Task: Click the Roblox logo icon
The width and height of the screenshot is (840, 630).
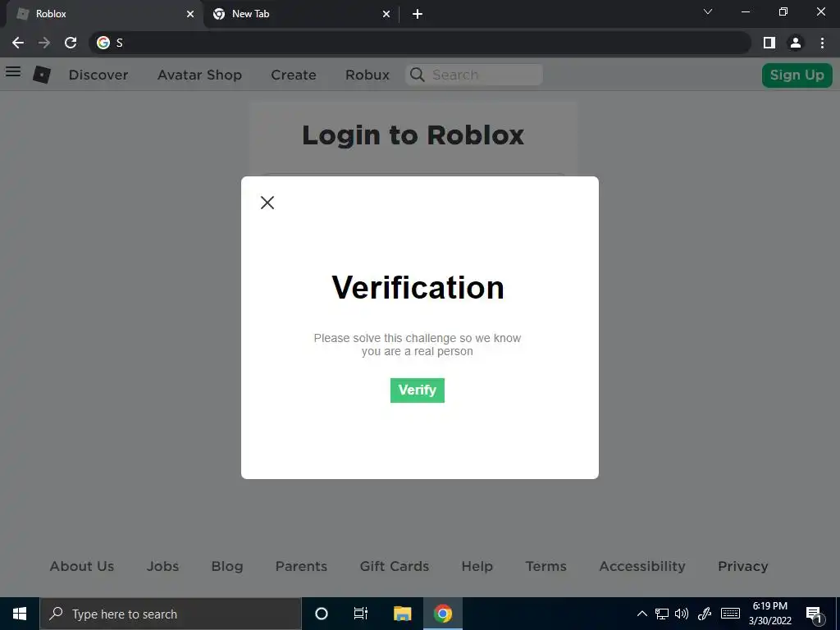Action: (42, 75)
